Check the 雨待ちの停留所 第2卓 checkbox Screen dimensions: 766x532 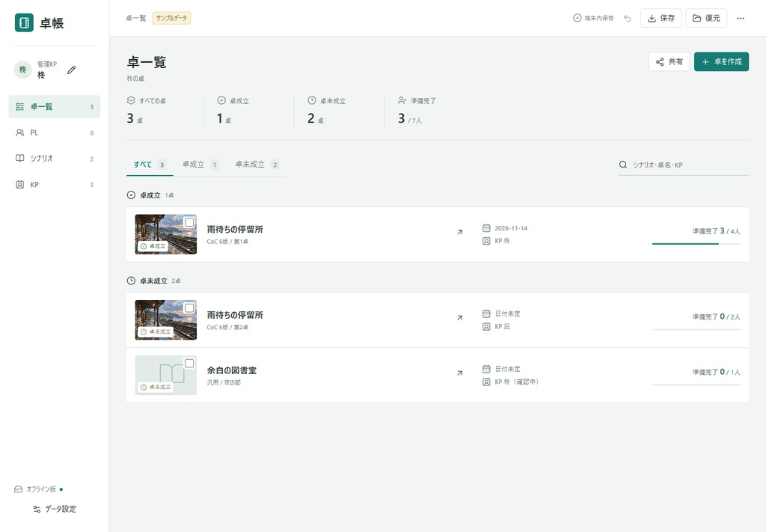[x=189, y=308]
